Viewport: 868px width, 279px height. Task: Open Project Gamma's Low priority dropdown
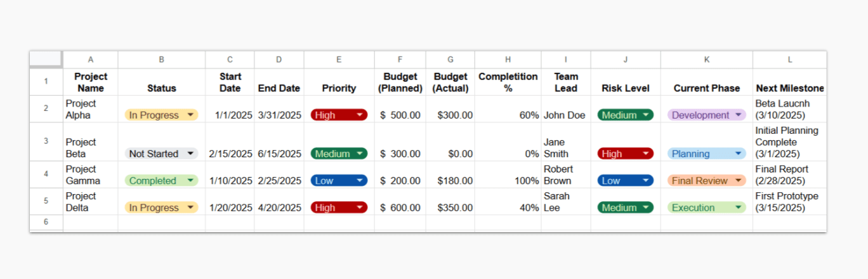[339, 181]
